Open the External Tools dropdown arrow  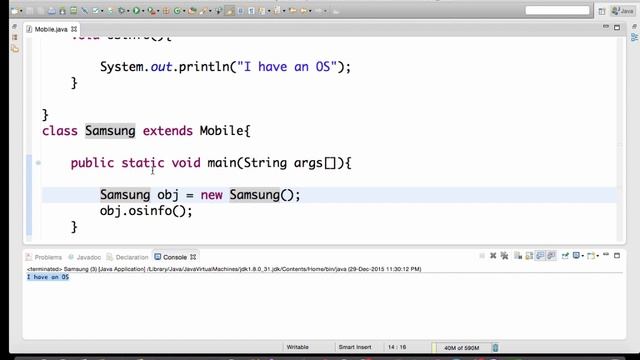coord(158,11)
